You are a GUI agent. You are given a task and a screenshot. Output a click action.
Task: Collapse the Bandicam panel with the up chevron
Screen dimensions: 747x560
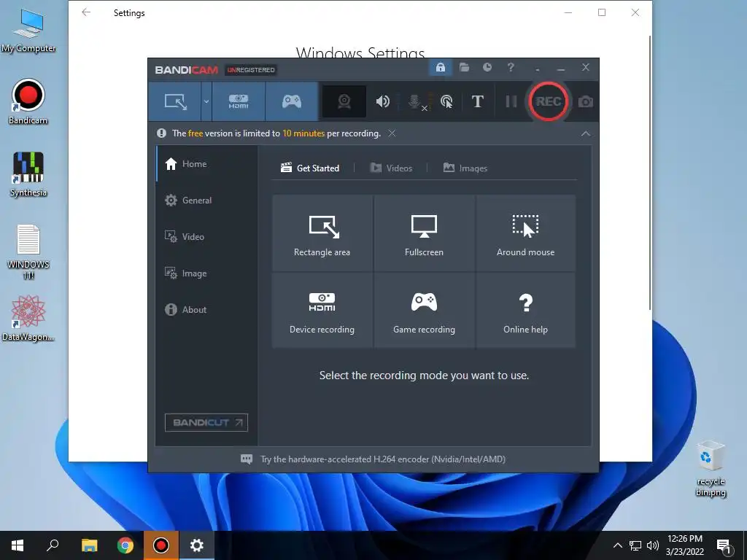(x=586, y=134)
